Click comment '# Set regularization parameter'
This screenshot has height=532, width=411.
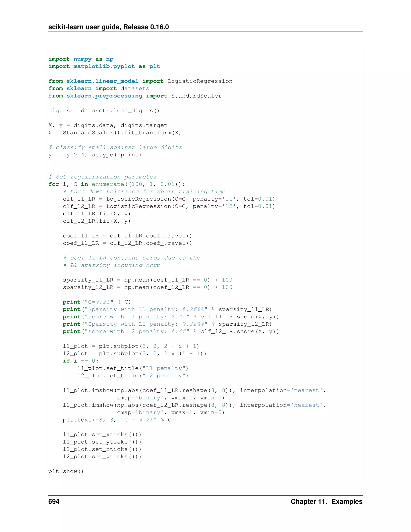[103, 177]
